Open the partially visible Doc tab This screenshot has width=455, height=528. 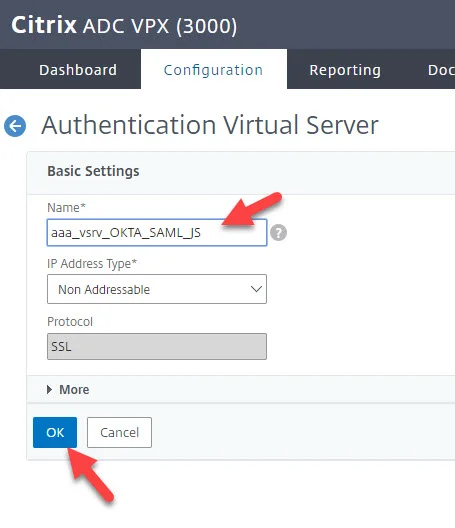[441, 70]
